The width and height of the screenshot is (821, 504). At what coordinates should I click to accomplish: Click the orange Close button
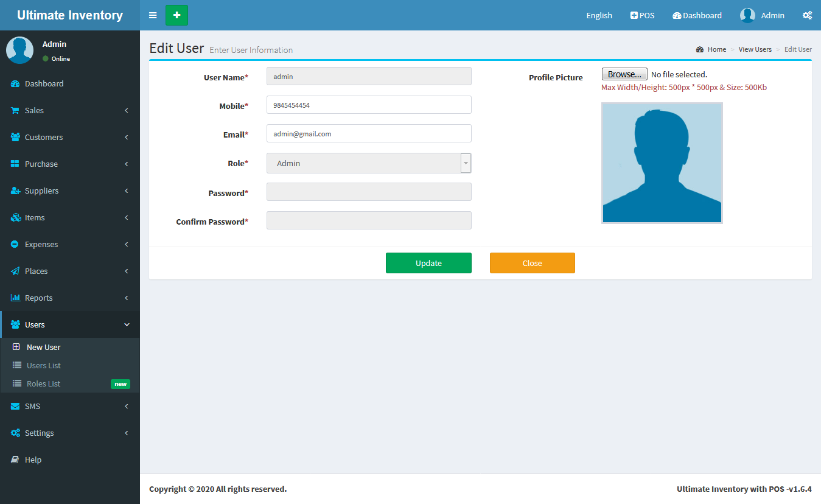tap(532, 263)
